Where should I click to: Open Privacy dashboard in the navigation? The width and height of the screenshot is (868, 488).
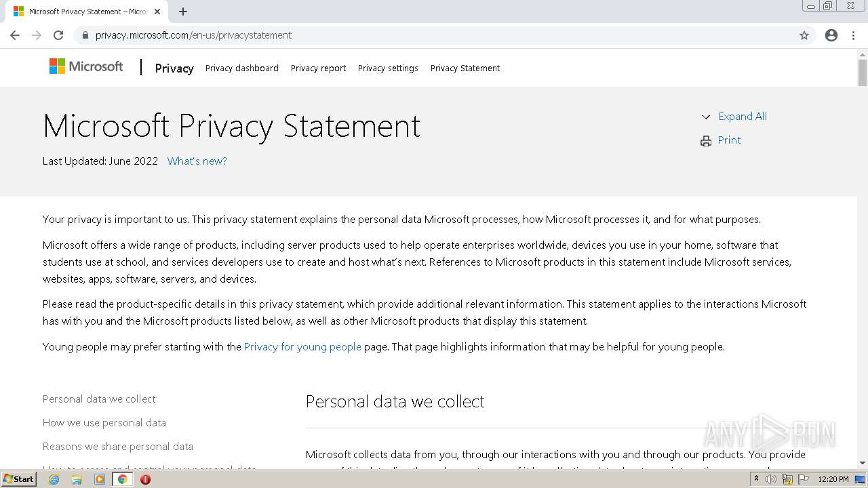(x=242, y=68)
